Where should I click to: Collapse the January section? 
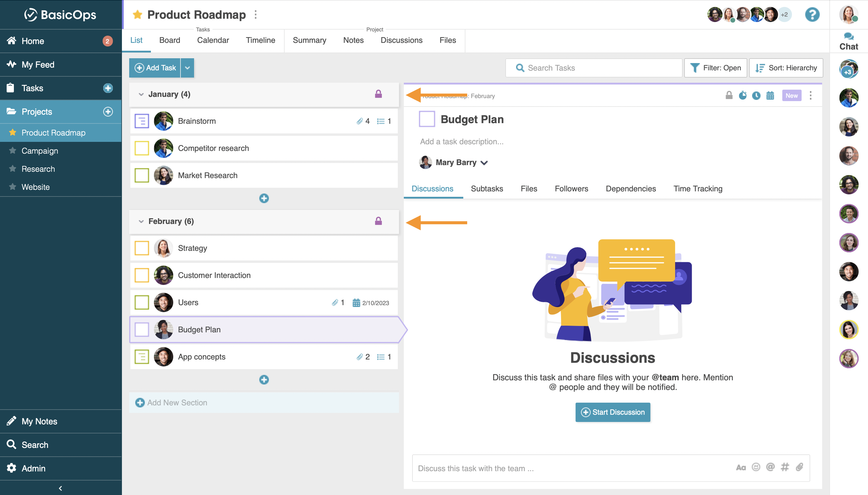click(141, 94)
